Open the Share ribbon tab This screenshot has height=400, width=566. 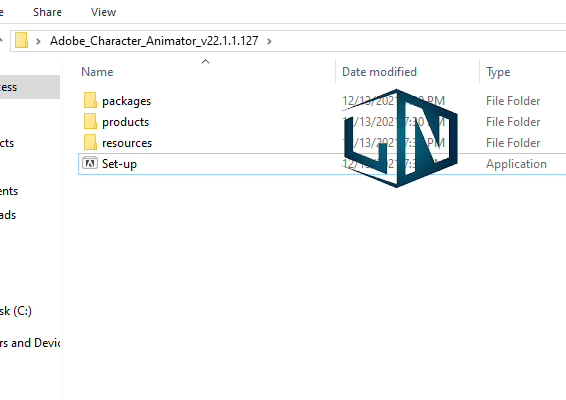(x=47, y=12)
